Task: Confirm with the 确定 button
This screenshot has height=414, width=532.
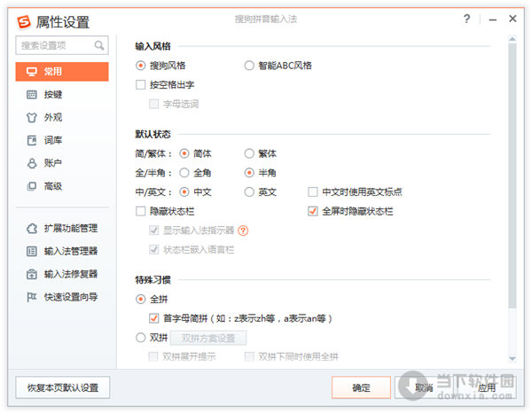Action: [362, 387]
